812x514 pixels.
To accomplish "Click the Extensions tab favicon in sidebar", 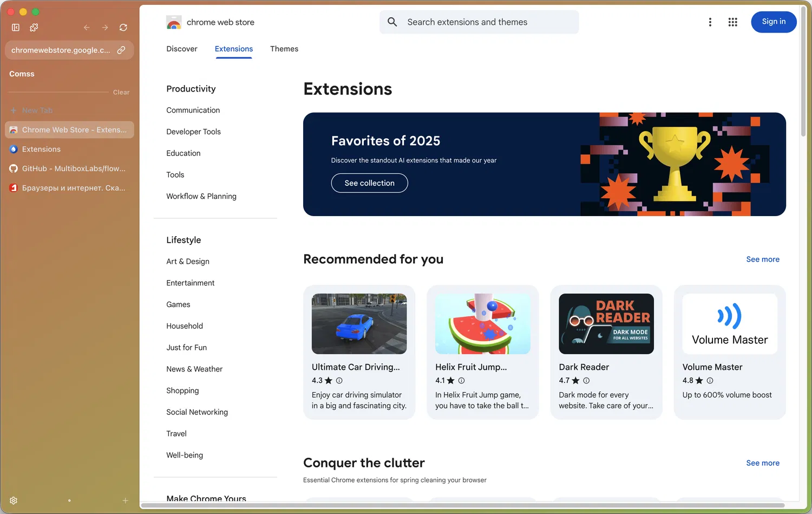I will click(x=14, y=149).
